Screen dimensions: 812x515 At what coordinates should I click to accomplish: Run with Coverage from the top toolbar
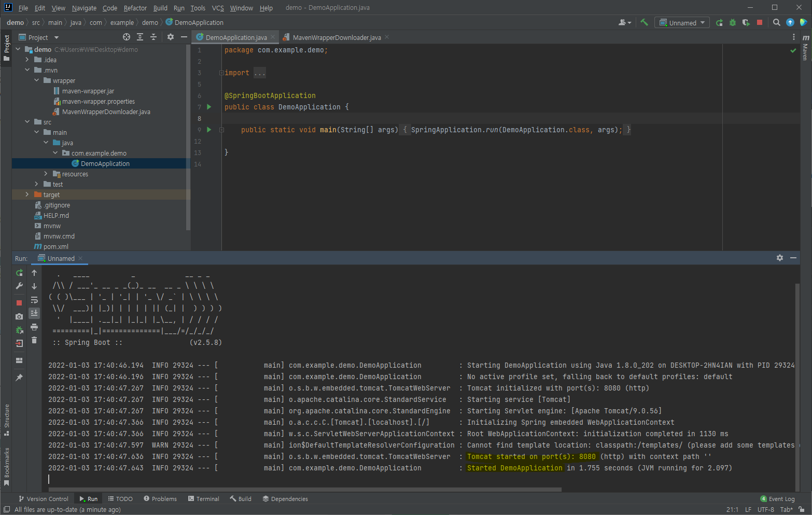(746, 22)
